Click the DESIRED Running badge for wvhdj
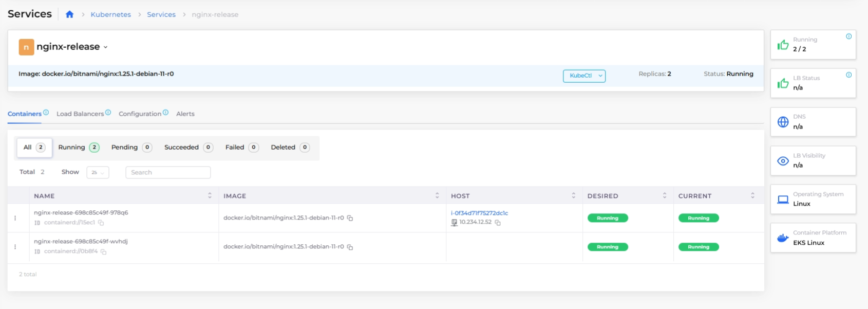868x309 pixels. click(x=608, y=247)
